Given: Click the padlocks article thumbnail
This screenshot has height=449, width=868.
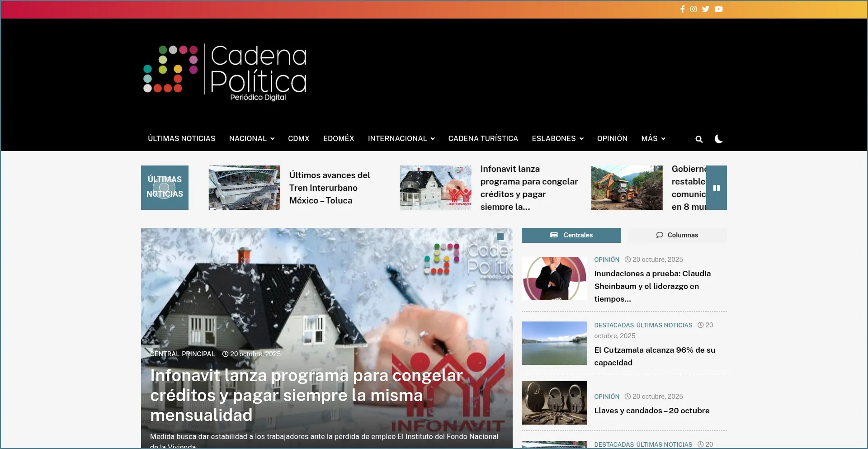Looking at the screenshot, I should (x=554, y=403).
